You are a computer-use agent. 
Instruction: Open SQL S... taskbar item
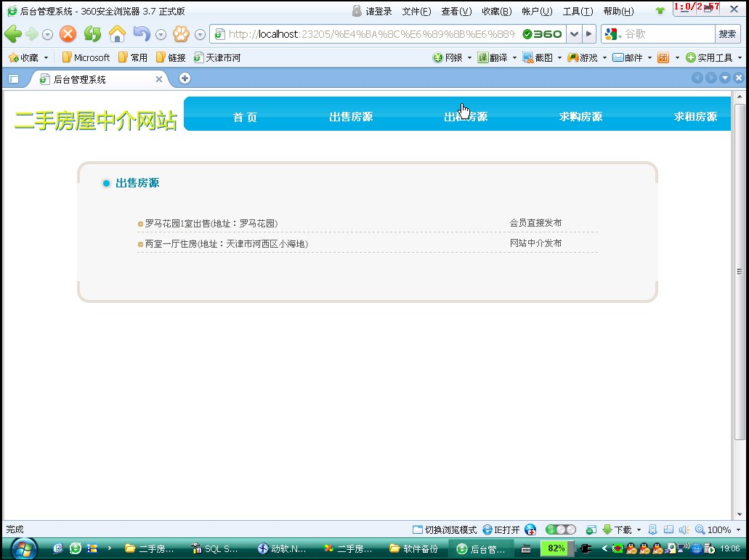(x=214, y=549)
